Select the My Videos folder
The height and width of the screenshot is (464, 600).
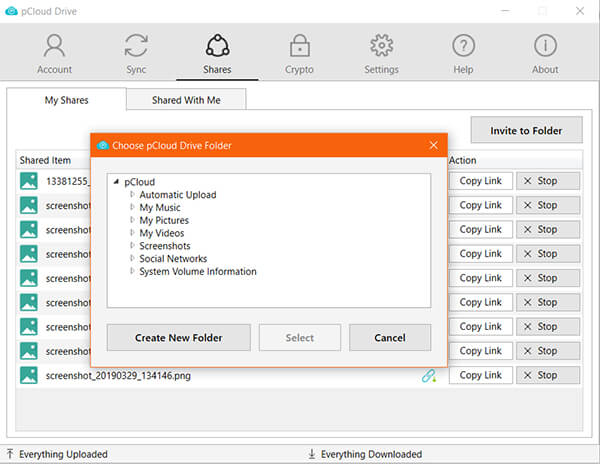point(161,233)
